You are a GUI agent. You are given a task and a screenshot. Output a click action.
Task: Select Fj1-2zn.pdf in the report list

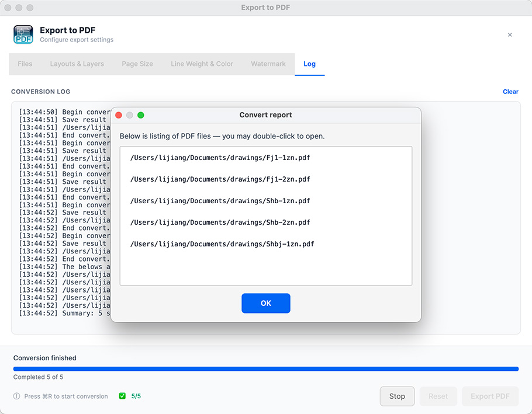(220, 179)
